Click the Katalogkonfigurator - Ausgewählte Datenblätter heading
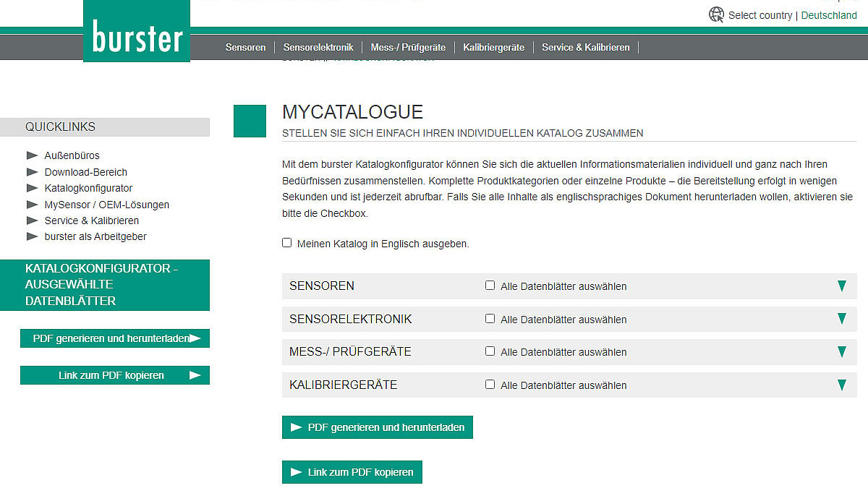 [x=105, y=285]
